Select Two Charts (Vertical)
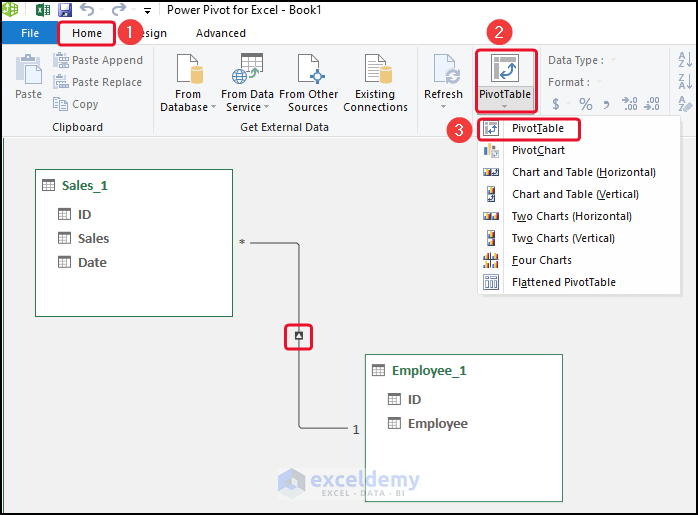The height and width of the screenshot is (515, 698). (x=579, y=239)
